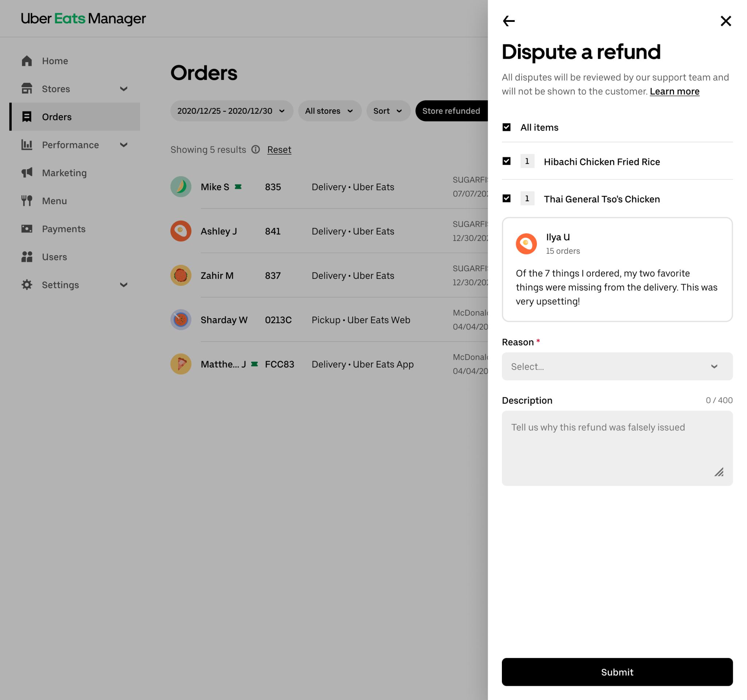The width and height of the screenshot is (747, 700).
Task: Click Ilya U customer avatar
Action: 526,244
